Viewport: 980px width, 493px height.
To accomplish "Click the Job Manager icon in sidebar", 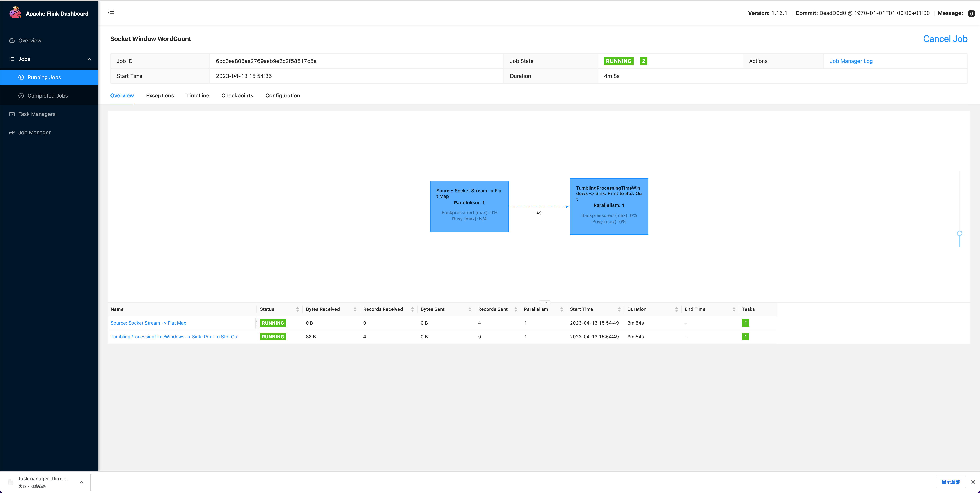I will coord(12,132).
